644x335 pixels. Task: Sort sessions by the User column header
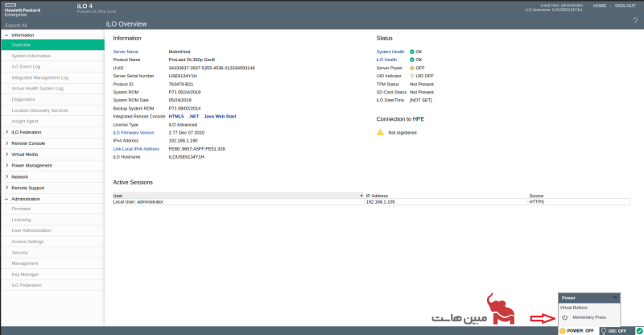pos(118,196)
